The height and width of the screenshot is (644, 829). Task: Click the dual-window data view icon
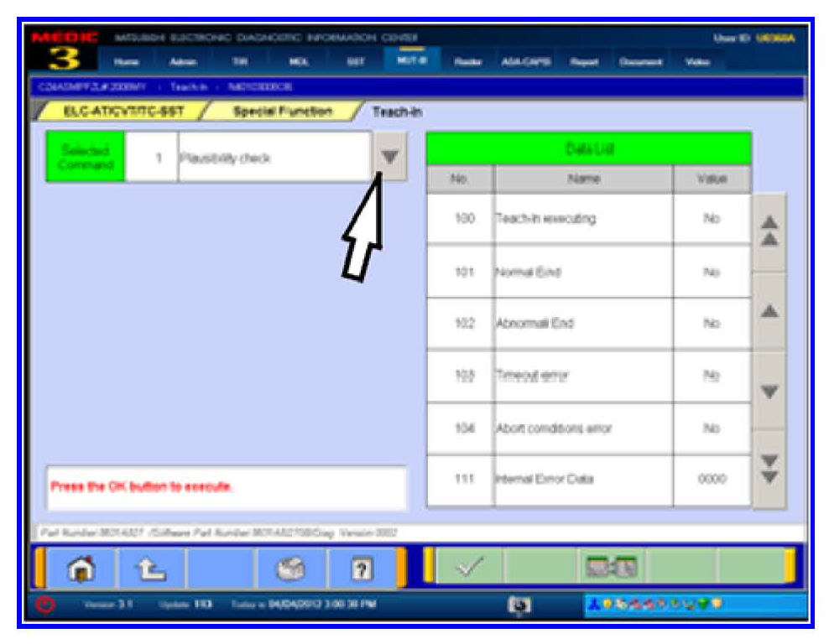click(x=611, y=567)
